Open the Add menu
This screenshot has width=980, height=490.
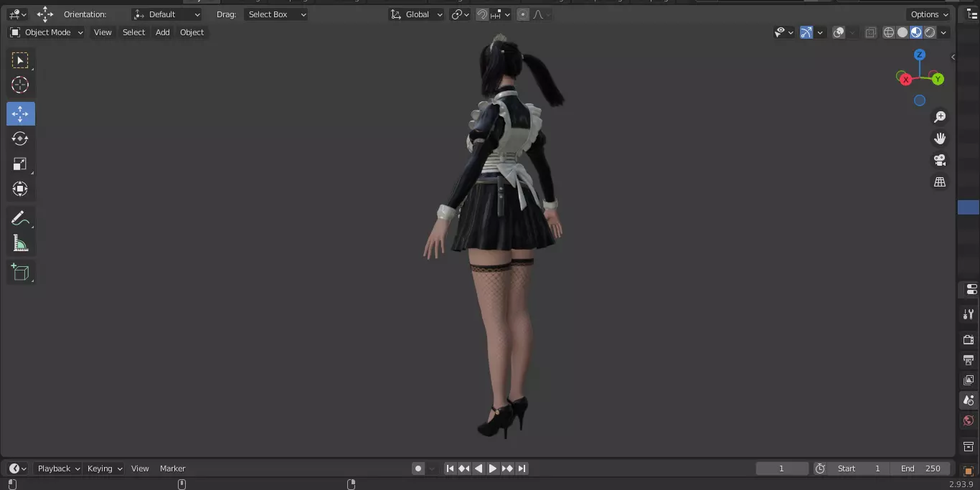coord(163,32)
